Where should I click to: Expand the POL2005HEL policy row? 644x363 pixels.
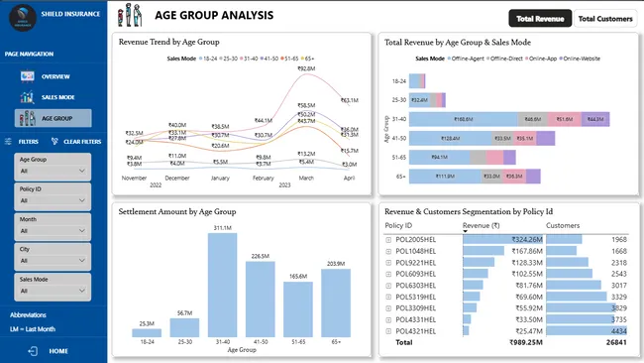coord(388,240)
